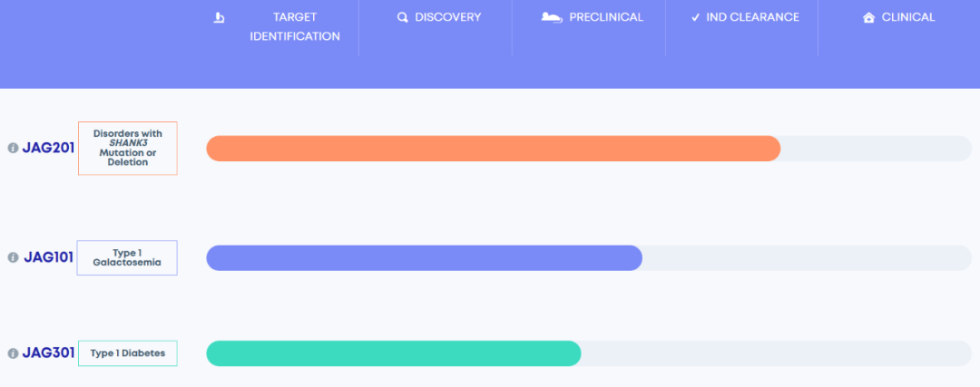Open the JAG201 program link
Image resolution: width=980 pixels, height=387 pixels.
tap(48, 148)
